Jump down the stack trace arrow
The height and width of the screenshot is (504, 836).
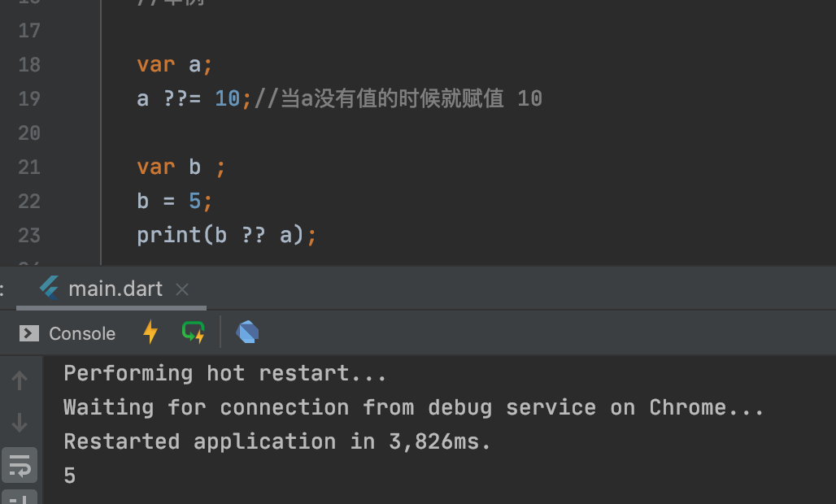click(x=20, y=423)
